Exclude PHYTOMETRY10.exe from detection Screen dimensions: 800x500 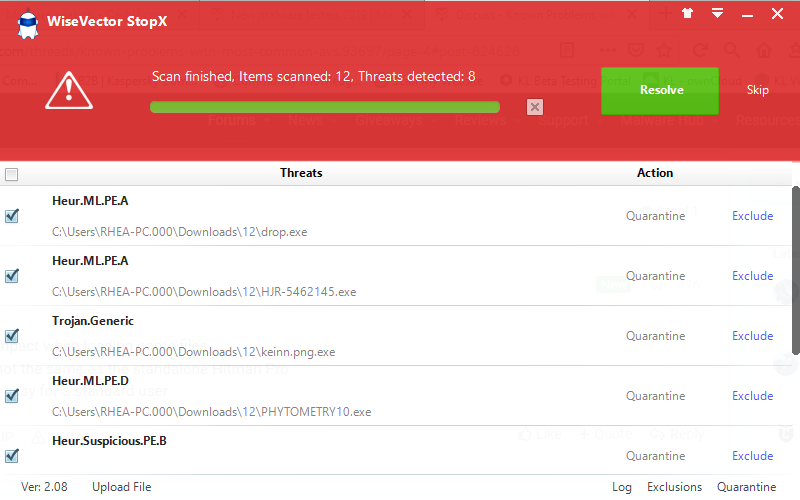click(753, 396)
